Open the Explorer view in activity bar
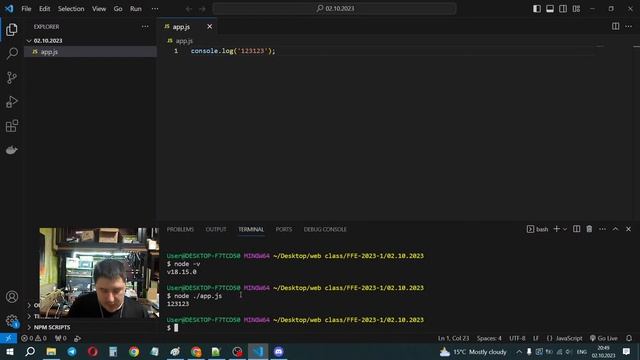 pyautogui.click(x=12, y=30)
